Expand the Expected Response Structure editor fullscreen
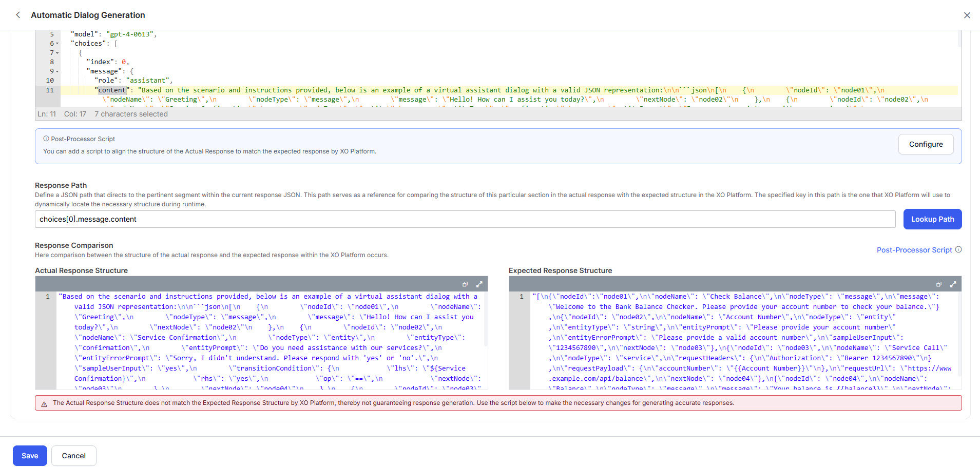 point(953,284)
